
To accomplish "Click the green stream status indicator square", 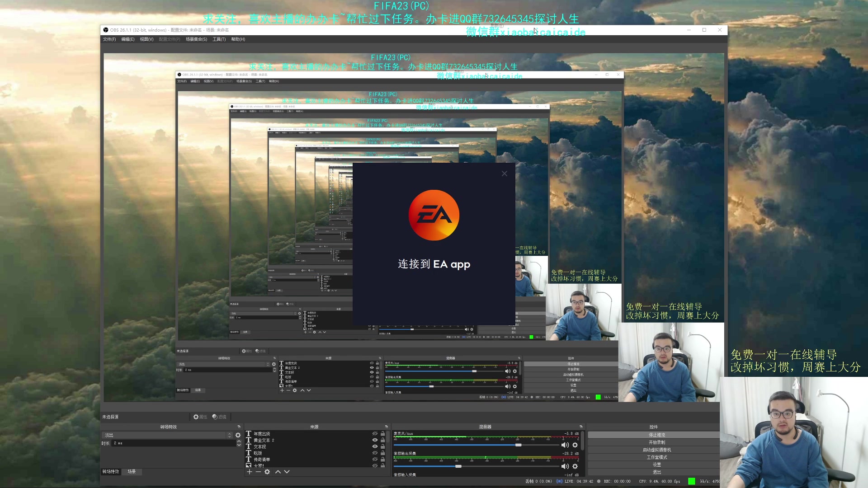I will pos(691,481).
